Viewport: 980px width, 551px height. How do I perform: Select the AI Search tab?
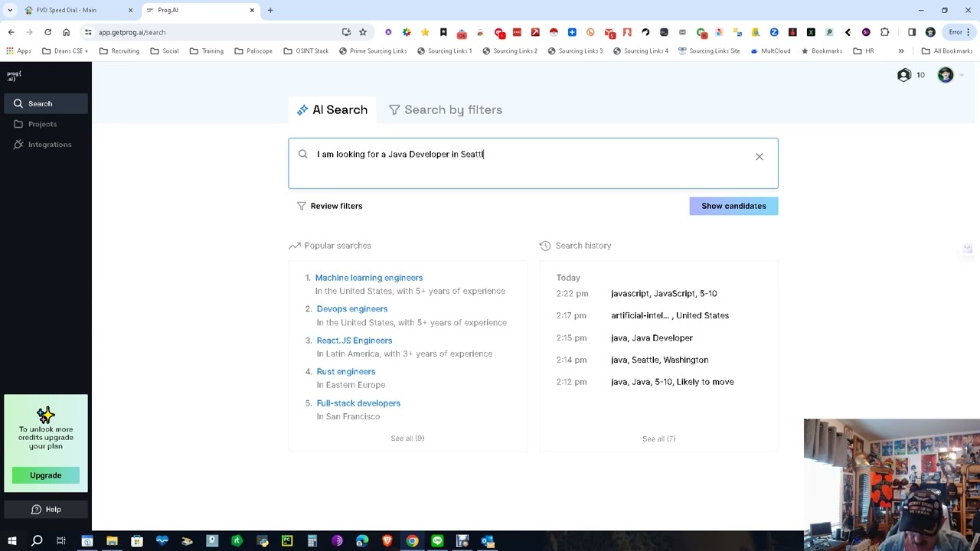[332, 109]
